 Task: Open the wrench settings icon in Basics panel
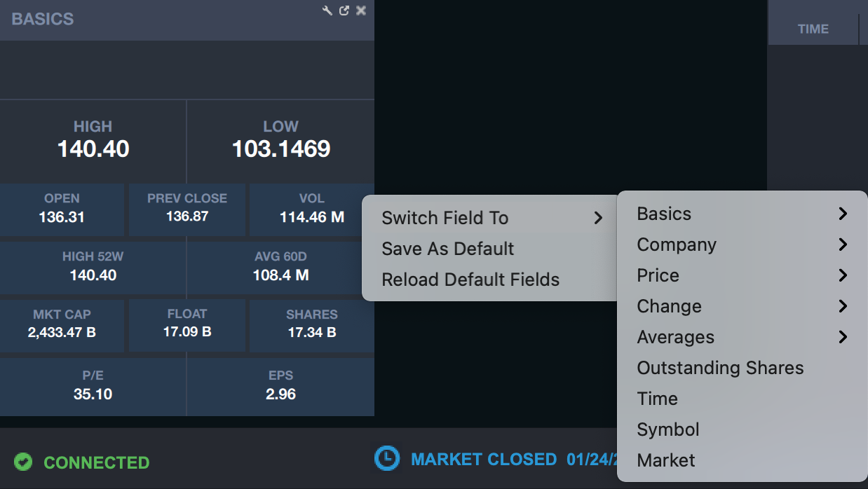(327, 11)
